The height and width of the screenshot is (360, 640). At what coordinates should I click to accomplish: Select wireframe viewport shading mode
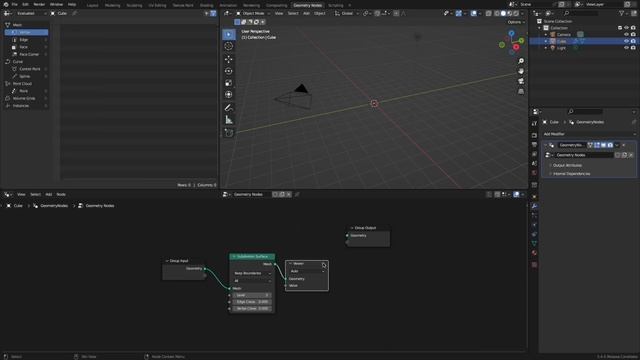[497, 13]
